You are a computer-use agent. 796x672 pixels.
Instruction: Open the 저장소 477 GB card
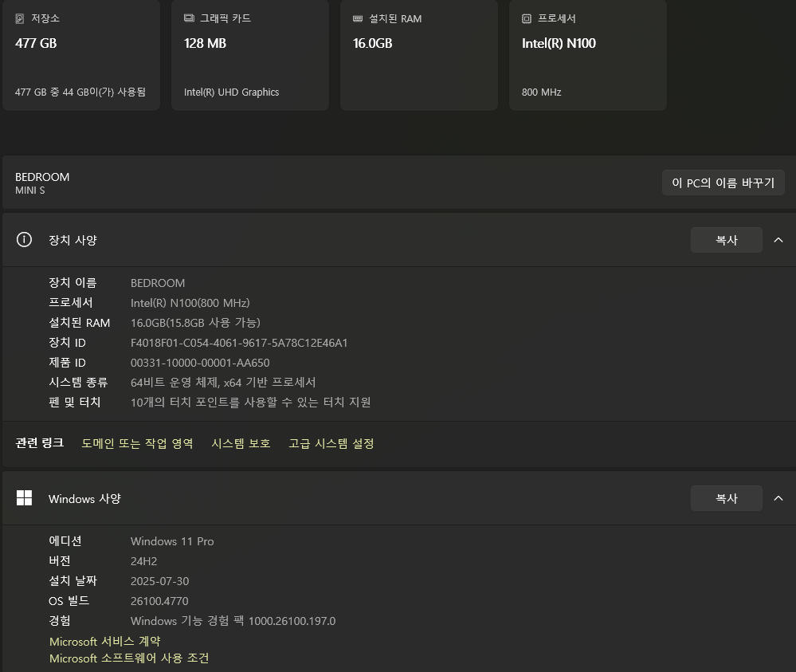click(x=81, y=55)
